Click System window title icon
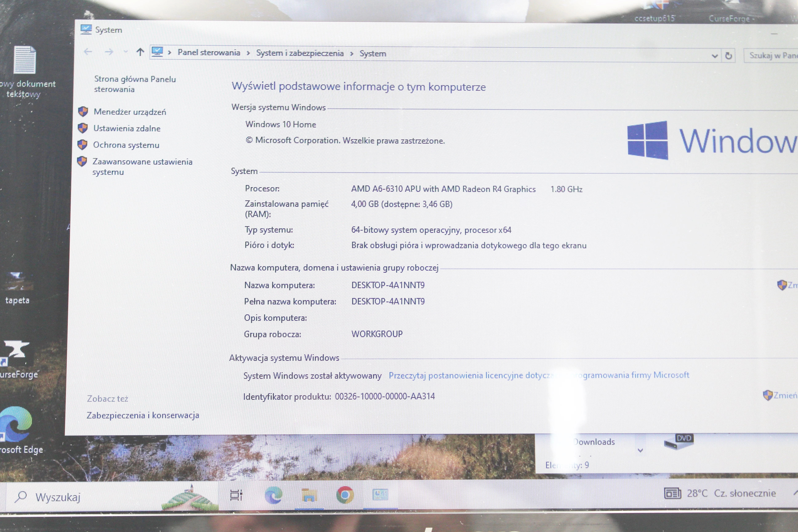798x532 pixels. 86,29
